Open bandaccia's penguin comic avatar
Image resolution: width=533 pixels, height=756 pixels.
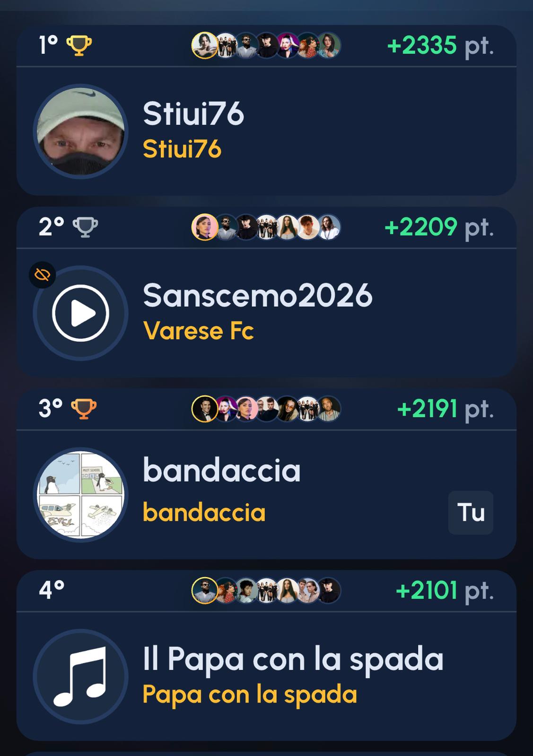click(80, 495)
